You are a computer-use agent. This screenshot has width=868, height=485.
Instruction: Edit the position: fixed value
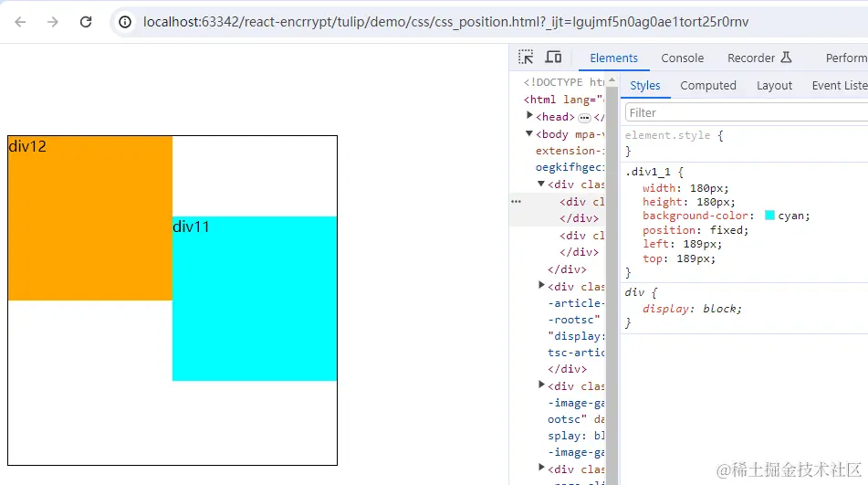(729, 230)
